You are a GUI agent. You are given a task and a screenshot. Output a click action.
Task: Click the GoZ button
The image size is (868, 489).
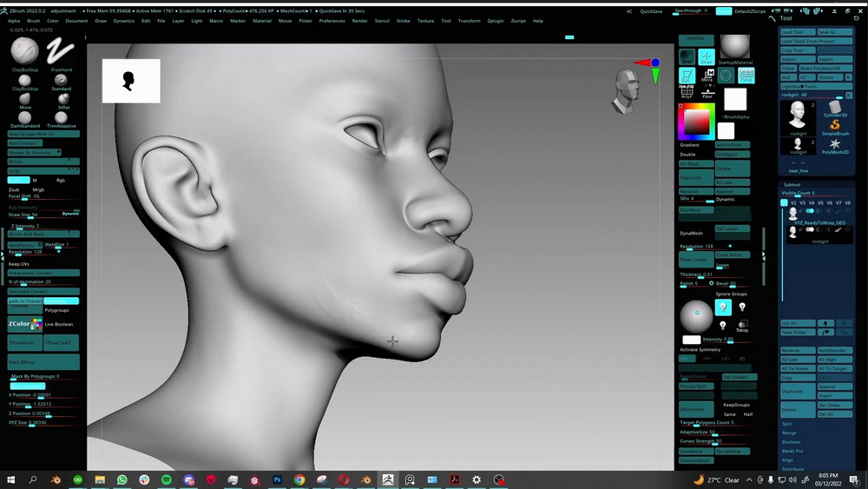pyautogui.click(x=788, y=77)
